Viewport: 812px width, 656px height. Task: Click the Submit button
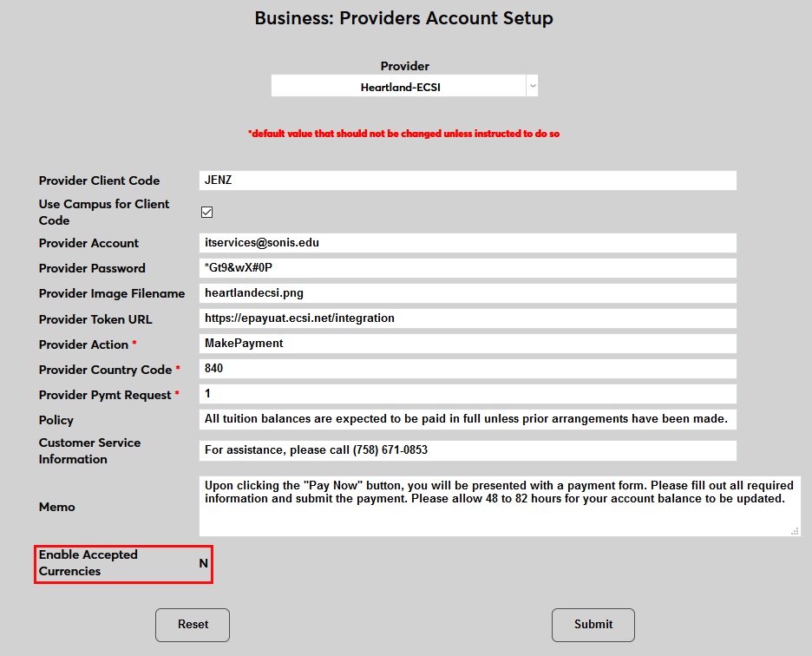593,625
